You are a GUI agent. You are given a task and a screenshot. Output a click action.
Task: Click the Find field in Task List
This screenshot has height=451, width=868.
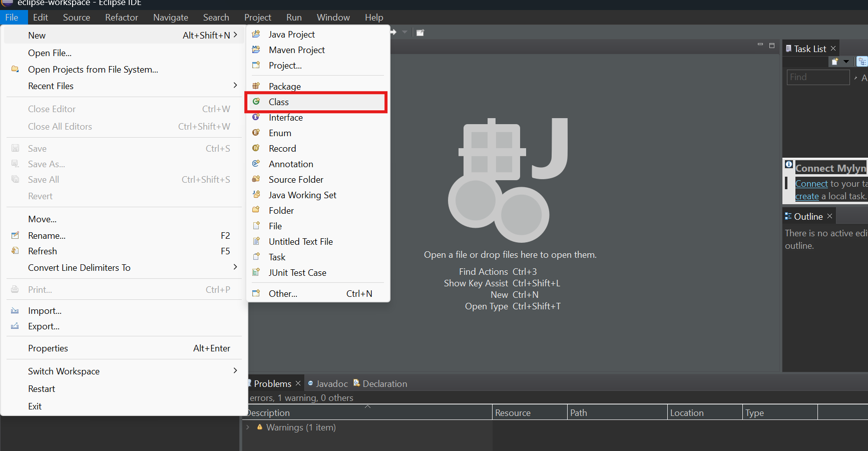[818, 77]
